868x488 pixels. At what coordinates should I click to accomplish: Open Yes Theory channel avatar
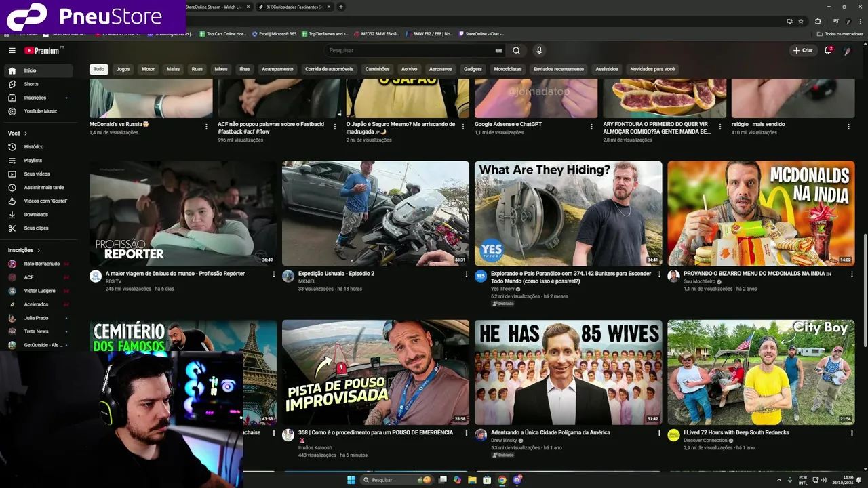tap(481, 276)
